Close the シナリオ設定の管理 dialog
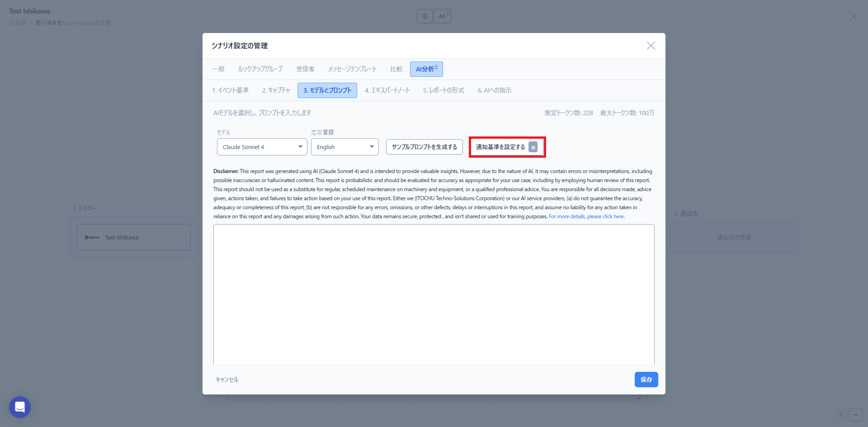The height and width of the screenshot is (427, 868). click(651, 46)
